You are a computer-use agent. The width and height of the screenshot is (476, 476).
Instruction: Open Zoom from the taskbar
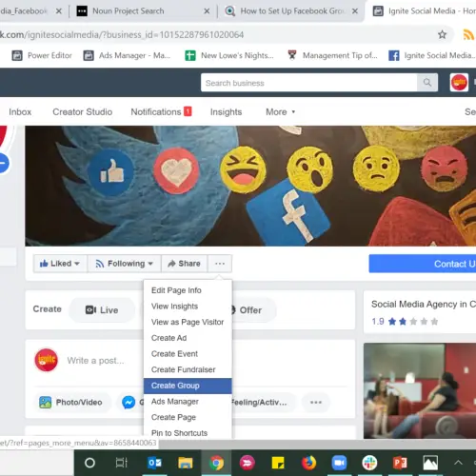click(x=339, y=463)
